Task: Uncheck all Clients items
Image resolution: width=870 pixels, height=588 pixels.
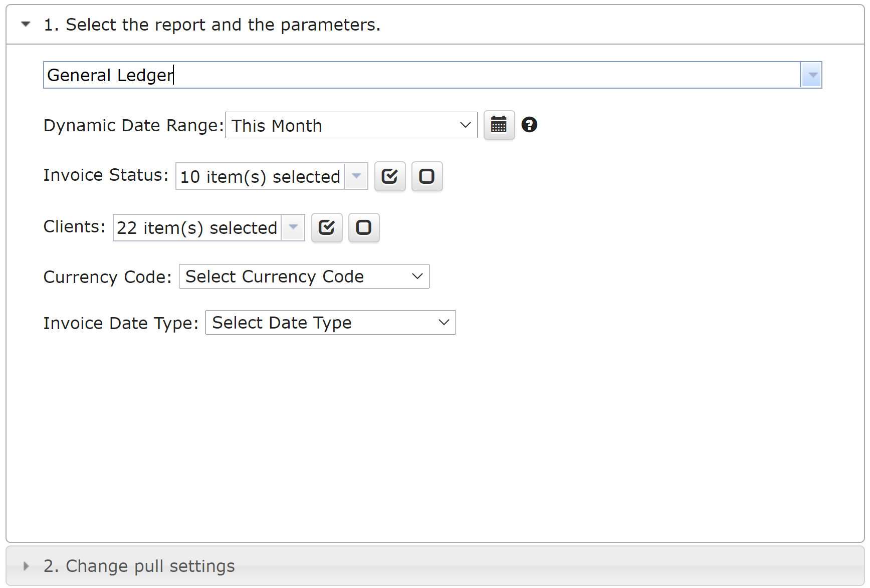Action: [x=363, y=228]
